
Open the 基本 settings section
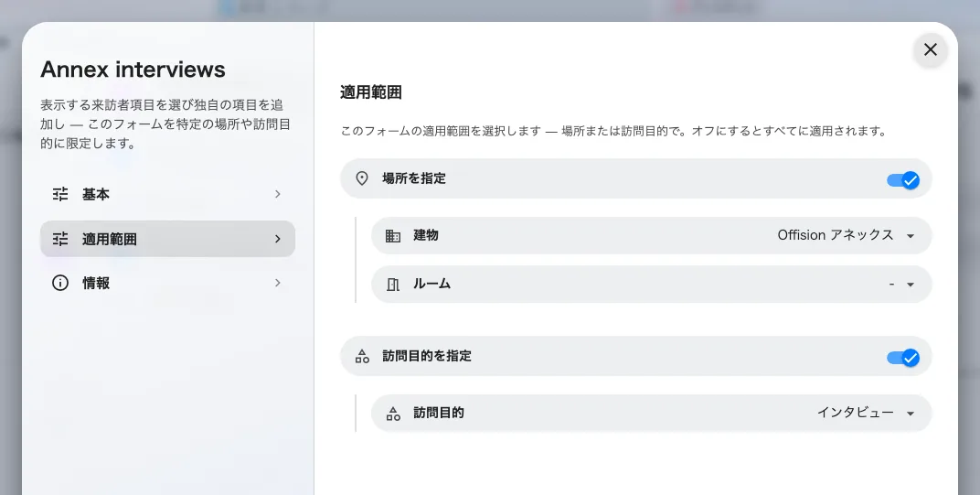tap(167, 194)
